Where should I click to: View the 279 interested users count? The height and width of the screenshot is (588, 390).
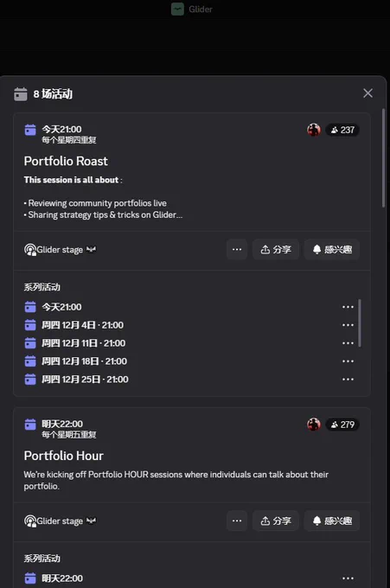342,425
